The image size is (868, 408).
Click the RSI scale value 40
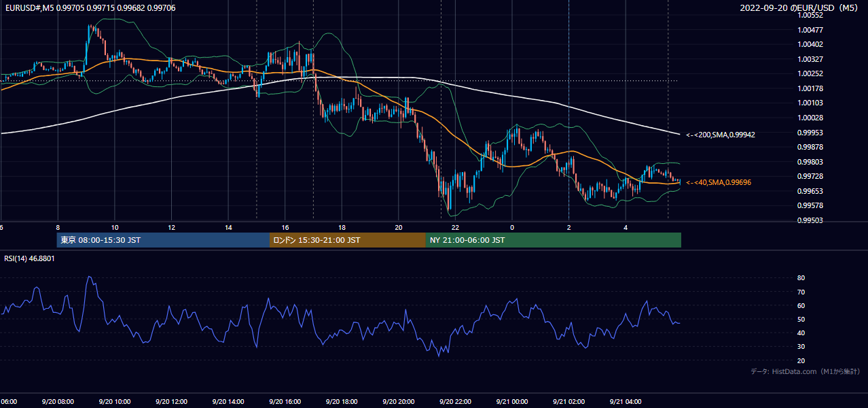click(801, 333)
